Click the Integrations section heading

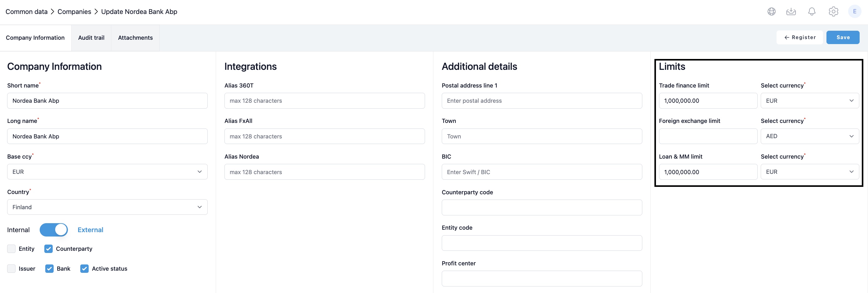[250, 66]
